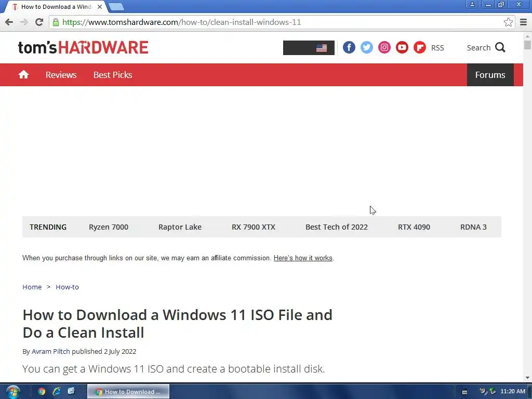Click the Chrome user profile button
The image size is (532, 399).
pyautogui.click(x=472, y=4)
